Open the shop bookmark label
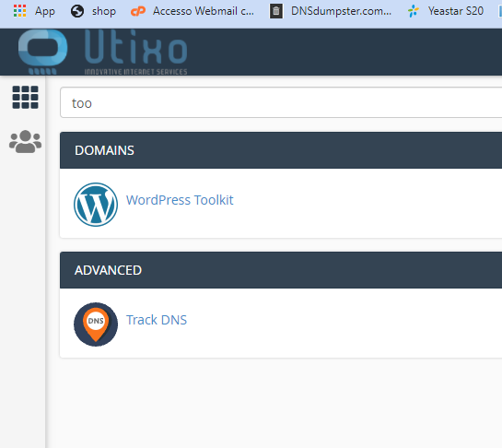 (x=104, y=11)
